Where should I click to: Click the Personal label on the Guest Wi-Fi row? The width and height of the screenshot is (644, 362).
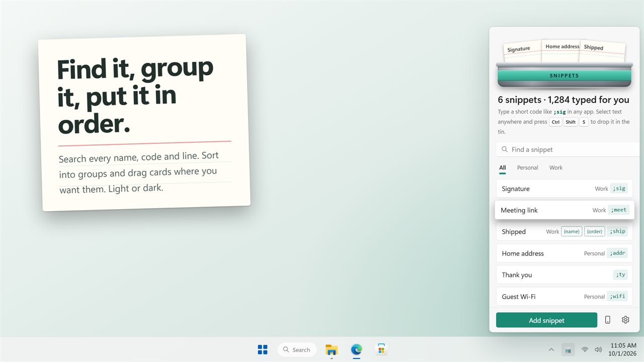(x=594, y=297)
